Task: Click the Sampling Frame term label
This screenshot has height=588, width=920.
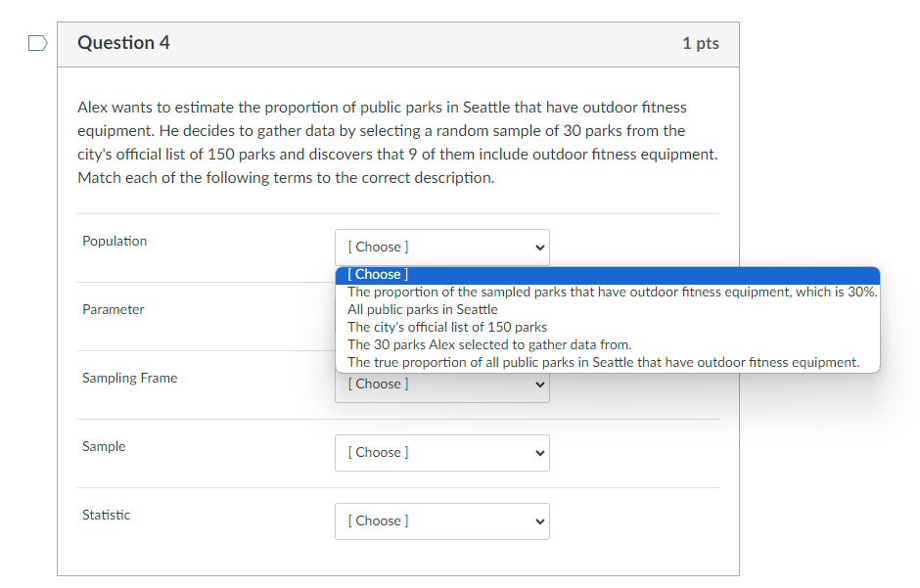Action: [x=130, y=378]
